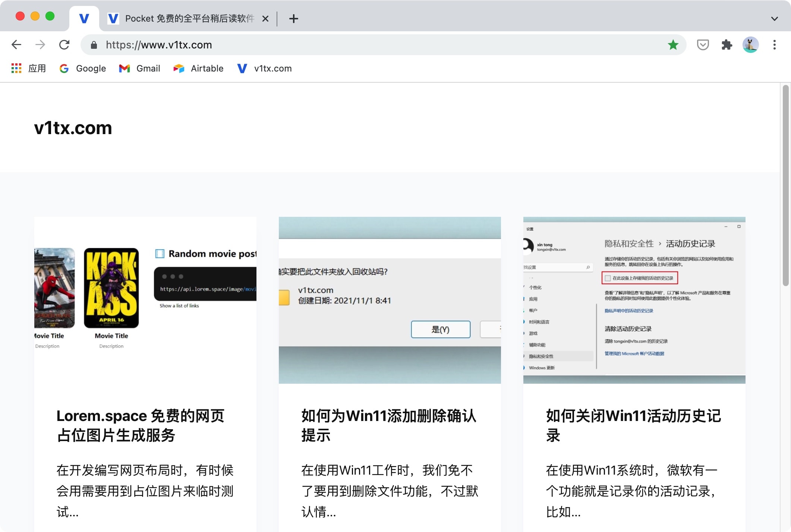The width and height of the screenshot is (791, 532).
Task: Open a new tab with the plus button
Action: (x=293, y=19)
